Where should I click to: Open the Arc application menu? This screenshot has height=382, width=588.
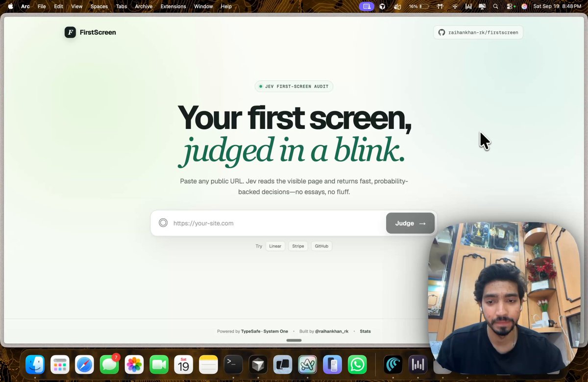(25, 6)
